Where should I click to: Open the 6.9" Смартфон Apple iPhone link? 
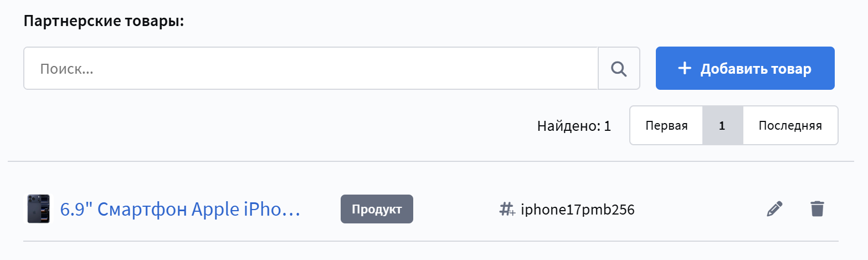click(180, 210)
